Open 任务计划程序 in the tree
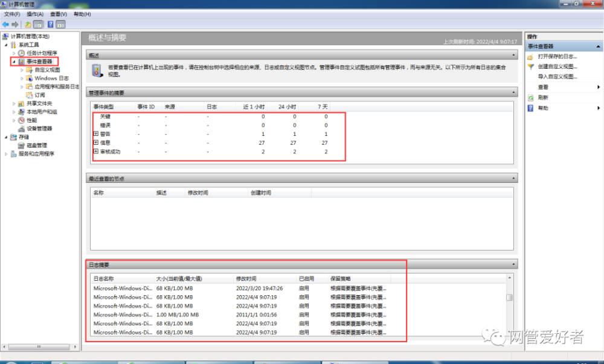The height and width of the screenshot is (364, 604). [42, 53]
